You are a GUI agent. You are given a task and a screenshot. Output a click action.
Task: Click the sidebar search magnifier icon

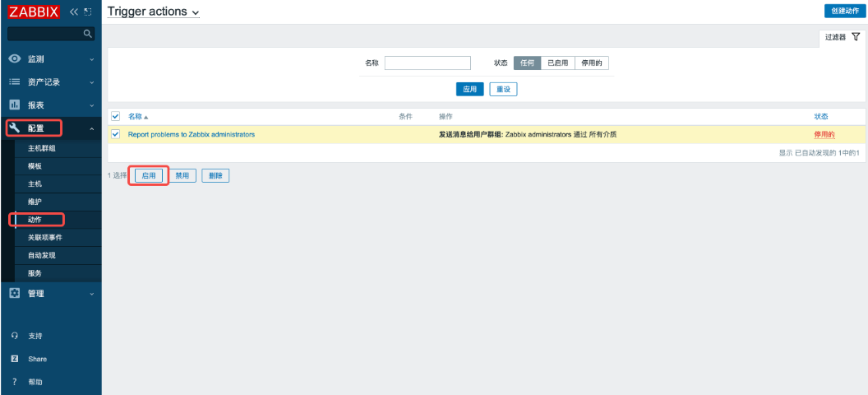tap(87, 34)
